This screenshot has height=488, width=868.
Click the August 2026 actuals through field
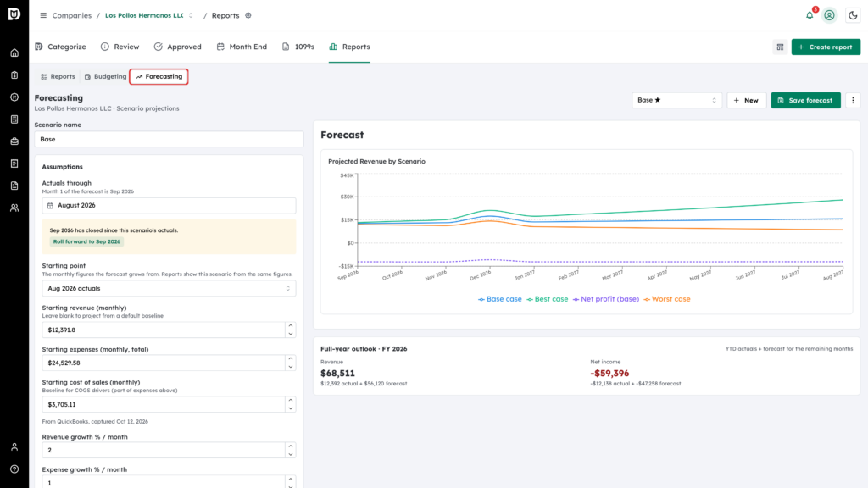click(169, 205)
